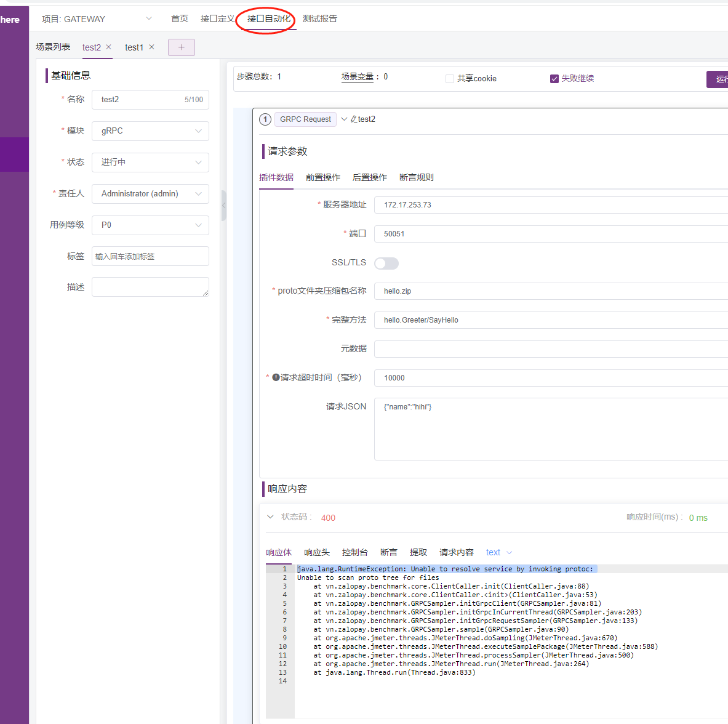
Task: Click the step number badge on GRPC Request
Action: (x=265, y=119)
